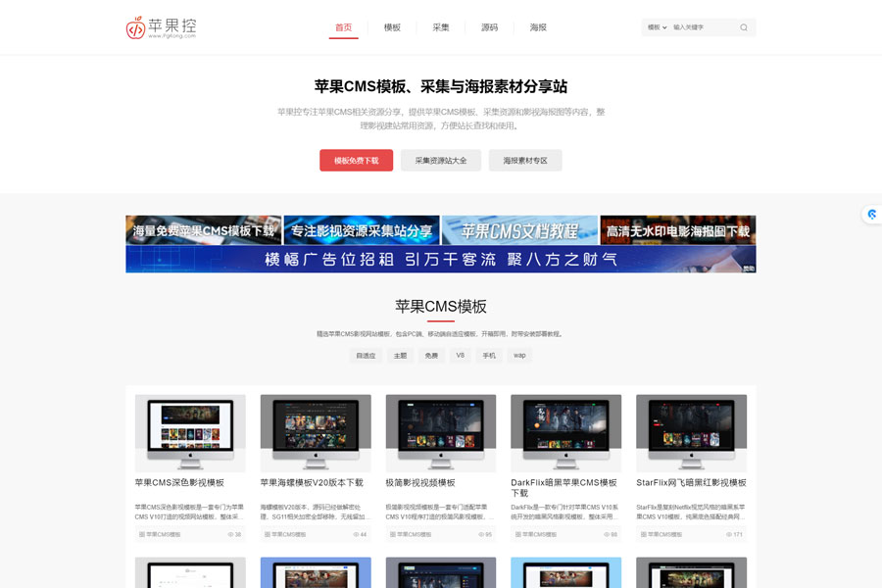This screenshot has height=588, width=882.
Task: Click the 极简影视视频模板 title link
Action: 420,483
